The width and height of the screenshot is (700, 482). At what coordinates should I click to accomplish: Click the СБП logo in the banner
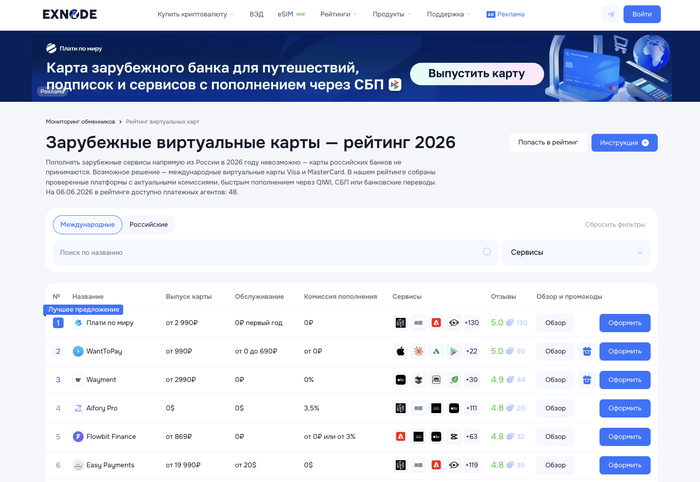click(x=395, y=84)
